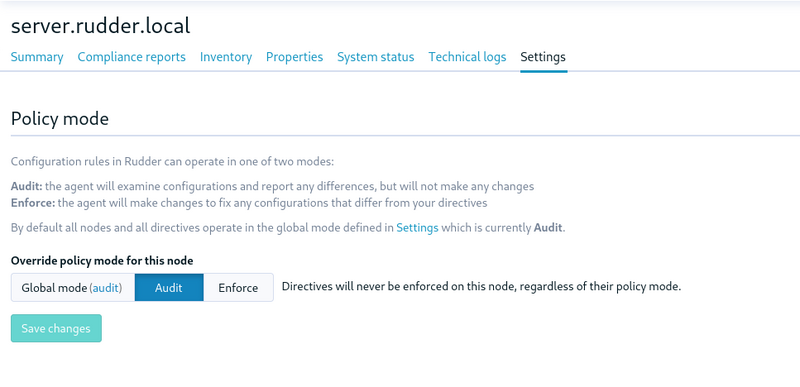Click 'Override policy mode for this node' label
The image size is (800, 387).
102,261
